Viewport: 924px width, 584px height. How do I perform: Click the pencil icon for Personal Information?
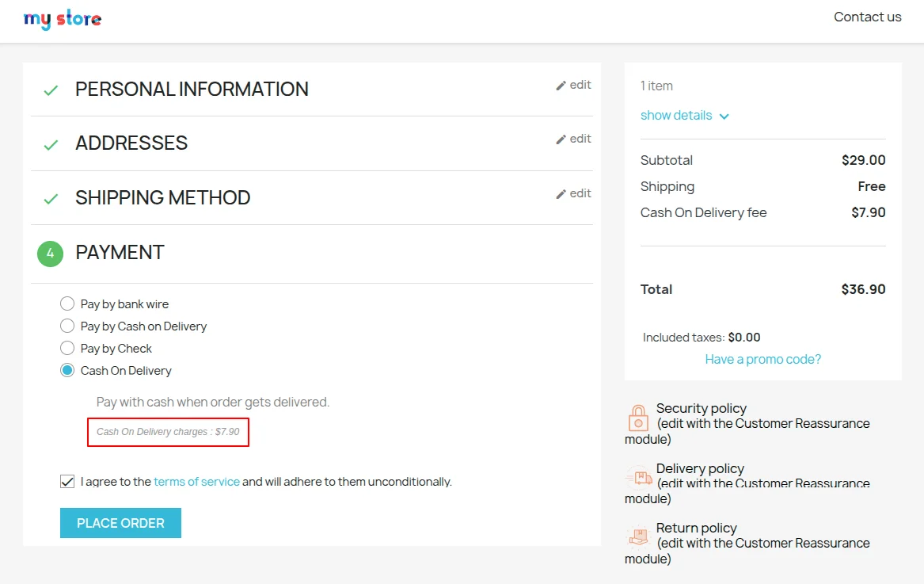[561, 86]
